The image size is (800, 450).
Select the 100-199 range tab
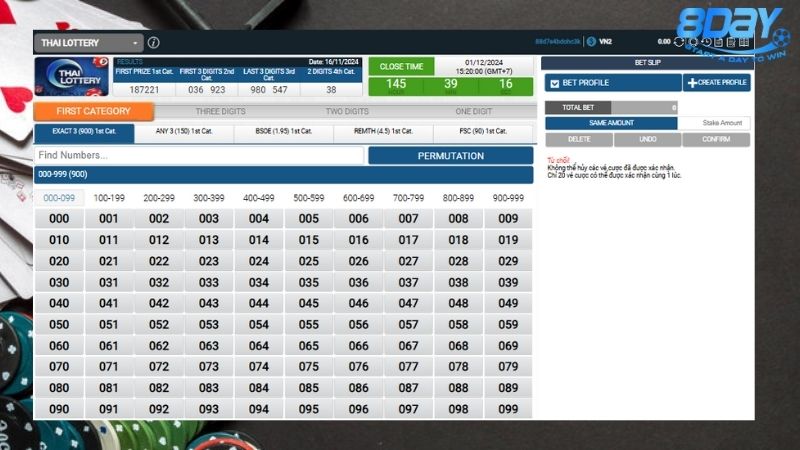point(109,198)
